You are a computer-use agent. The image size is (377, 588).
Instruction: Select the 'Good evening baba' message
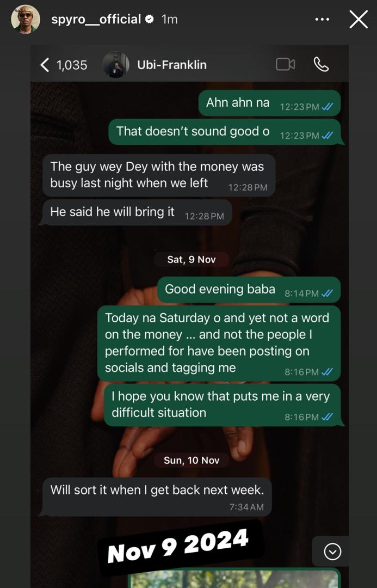pyautogui.click(x=249, y=290)
